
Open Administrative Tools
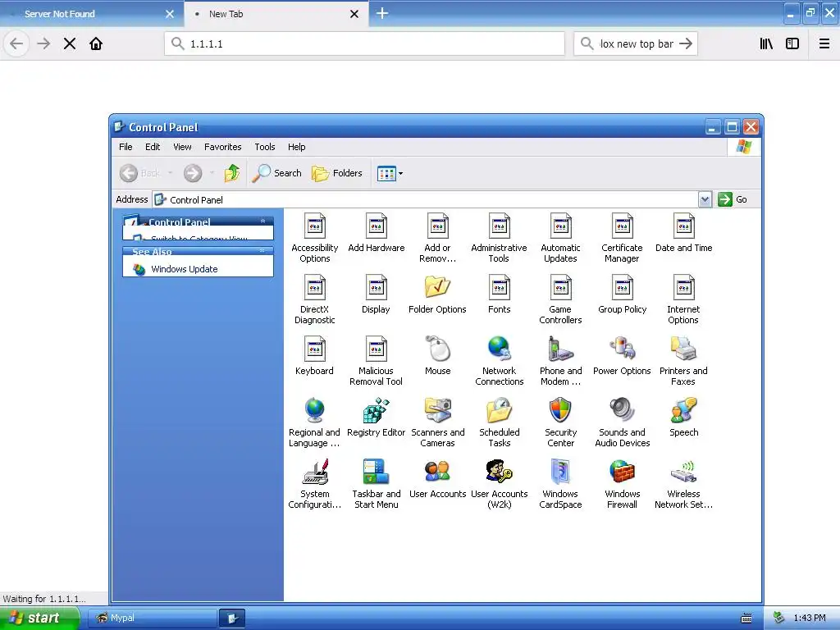click(499, 238)
